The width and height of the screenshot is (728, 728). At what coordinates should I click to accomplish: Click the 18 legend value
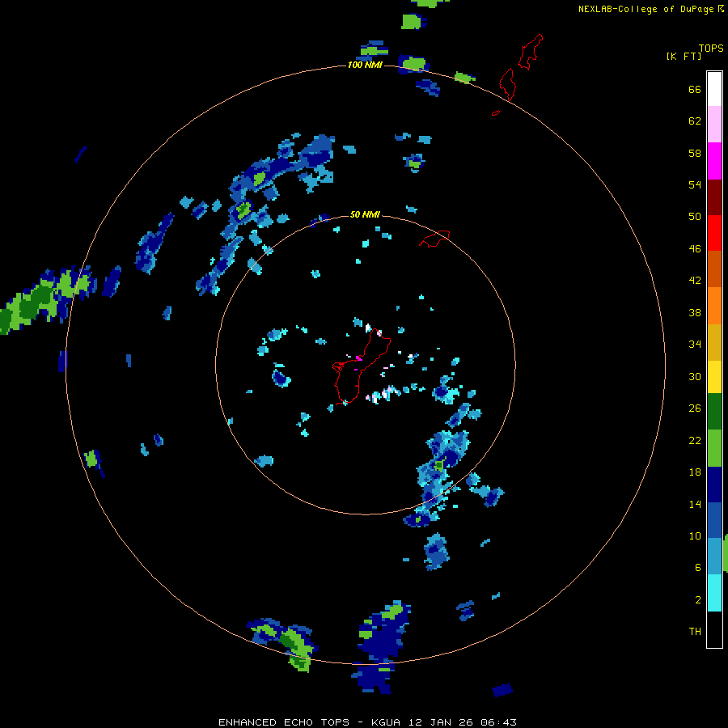(x=695, y=472)
